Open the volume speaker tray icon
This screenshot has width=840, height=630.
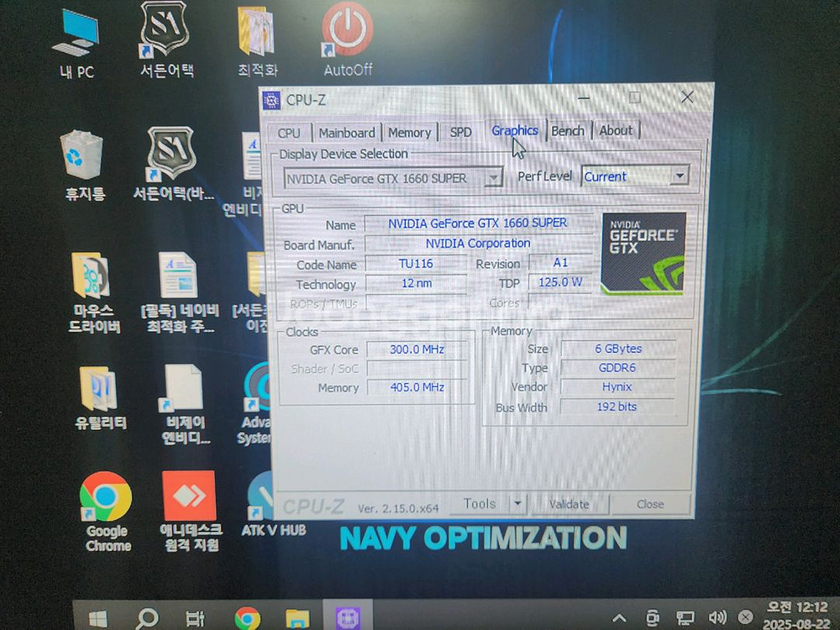717,617
